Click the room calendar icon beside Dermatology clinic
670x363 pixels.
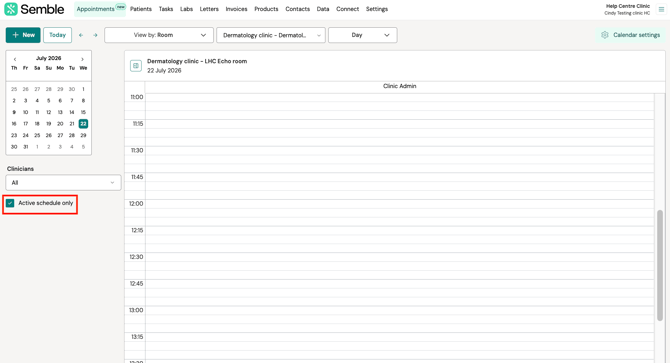point(136,66)
